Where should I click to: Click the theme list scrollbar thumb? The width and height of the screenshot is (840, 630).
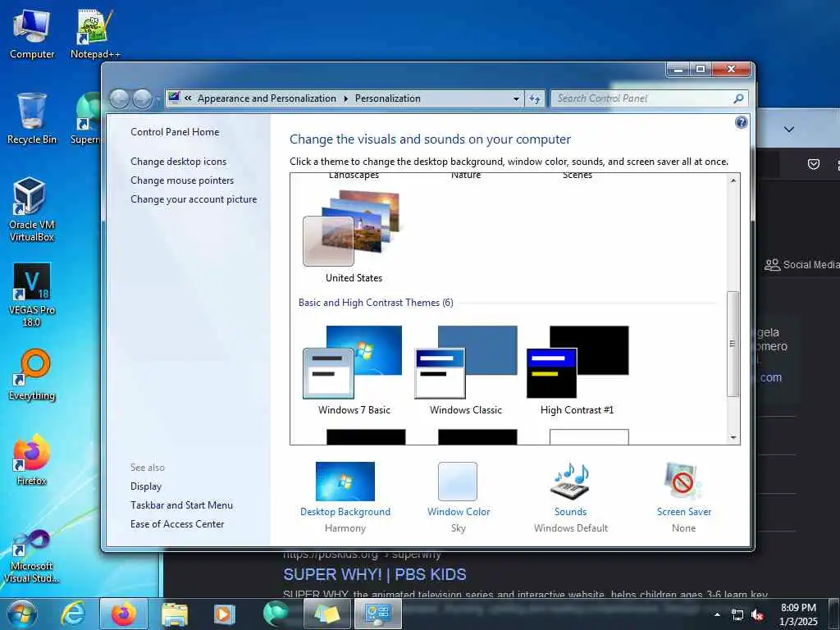pyautogui.click(x=733, y=344)
